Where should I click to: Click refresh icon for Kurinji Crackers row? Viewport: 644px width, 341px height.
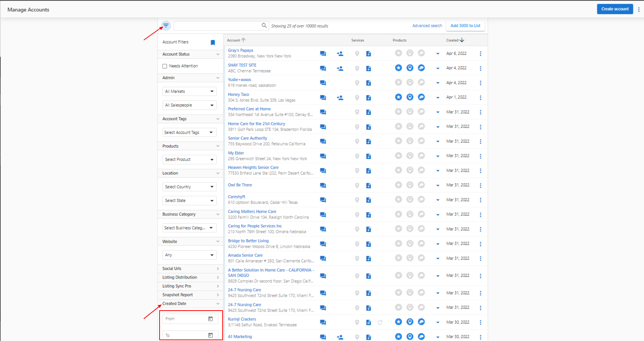(380, 322)
